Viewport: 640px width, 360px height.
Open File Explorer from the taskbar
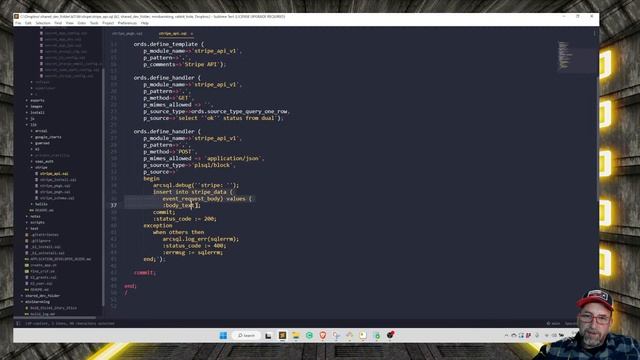click(296, 336)
